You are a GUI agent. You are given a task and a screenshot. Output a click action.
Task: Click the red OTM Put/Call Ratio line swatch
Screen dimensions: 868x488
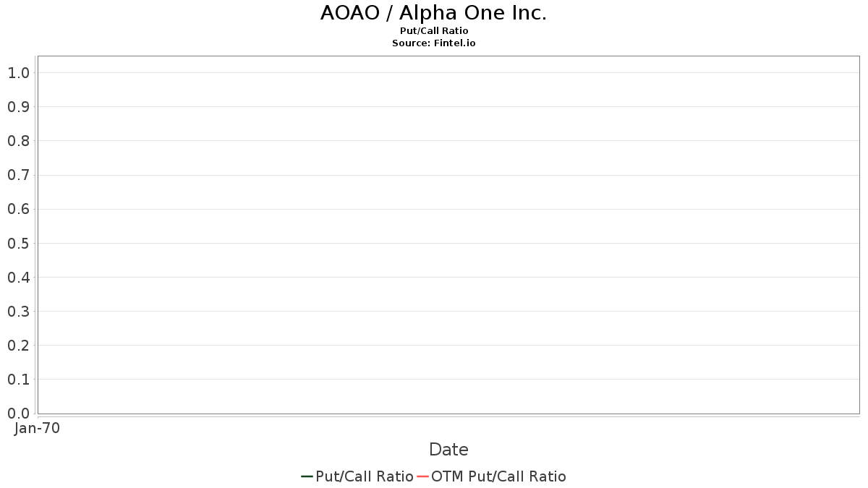coord(422,476)
